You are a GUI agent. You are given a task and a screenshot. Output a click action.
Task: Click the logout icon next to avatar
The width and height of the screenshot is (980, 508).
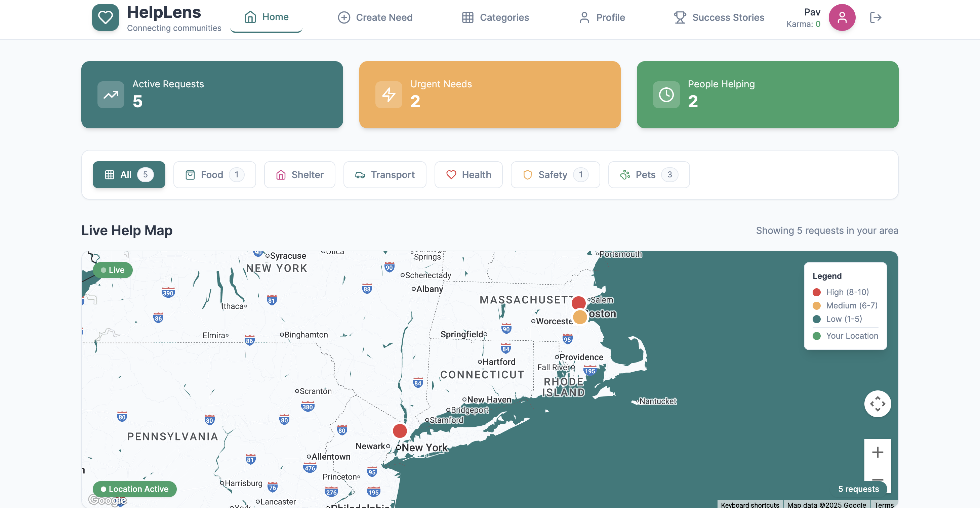(x=875, y=17)
